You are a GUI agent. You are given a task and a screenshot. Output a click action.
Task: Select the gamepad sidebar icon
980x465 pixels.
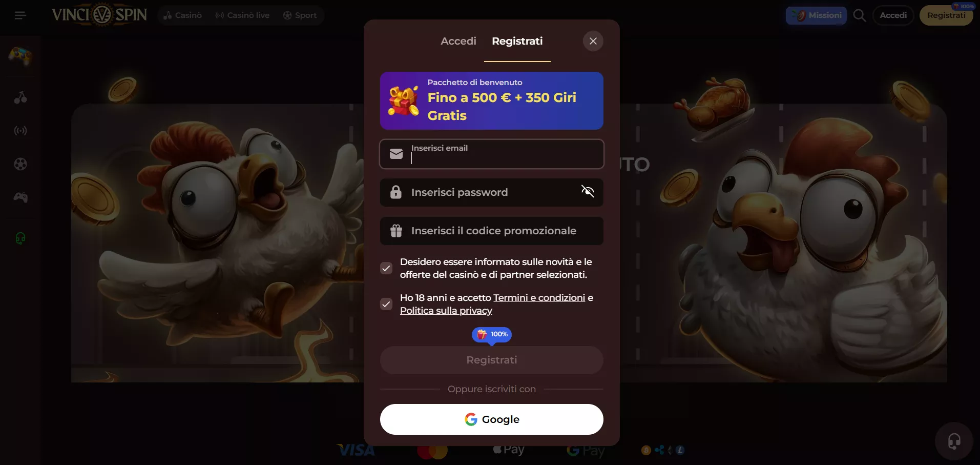click(x=20, y=197)
